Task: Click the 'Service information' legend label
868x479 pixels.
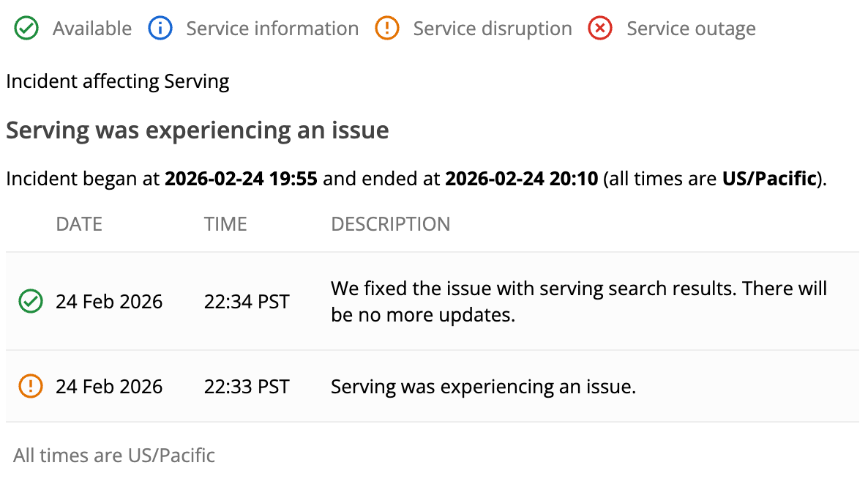Action: tap(272, 29)
